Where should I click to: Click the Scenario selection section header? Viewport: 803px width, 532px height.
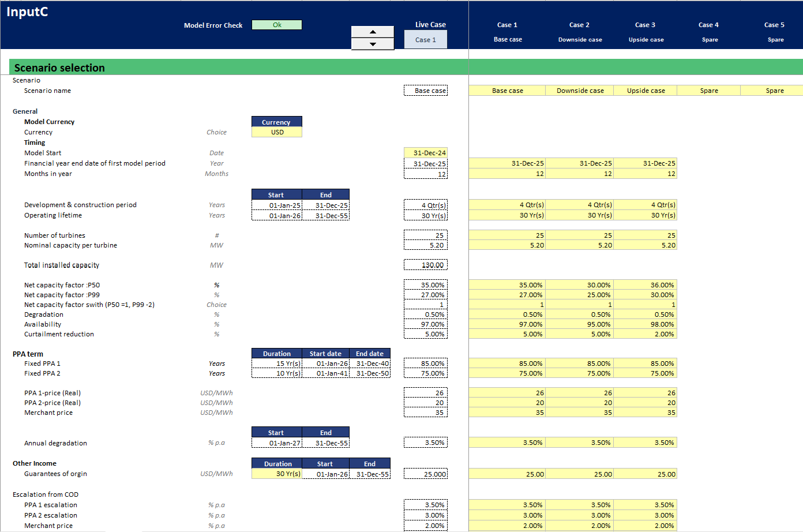(59, 68)
